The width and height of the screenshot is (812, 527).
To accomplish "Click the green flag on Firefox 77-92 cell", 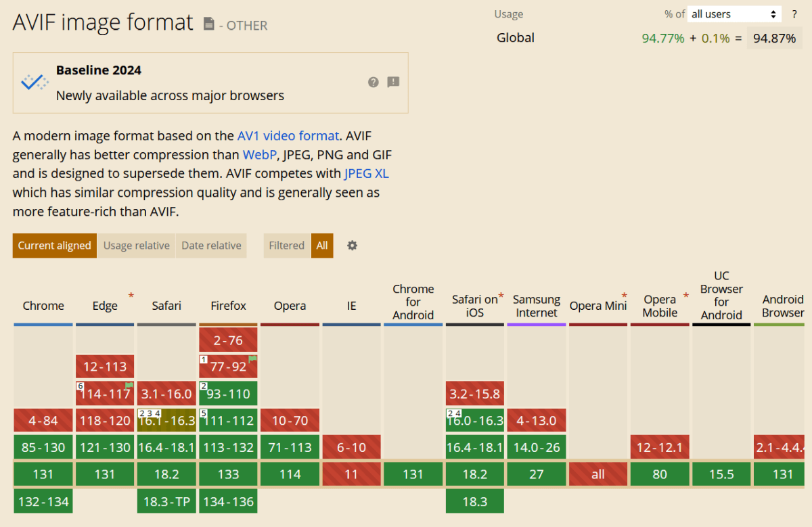I will 252,359.
